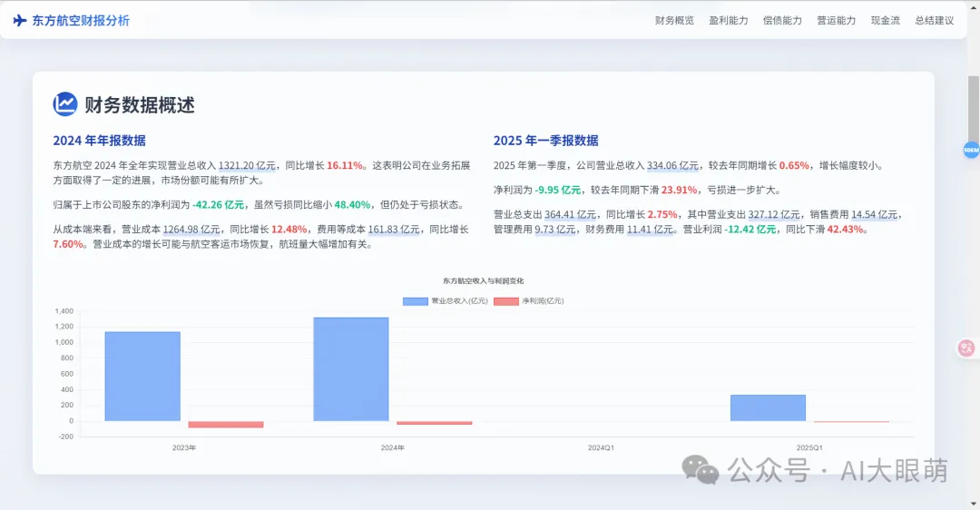This screenshot has width=980, height=510.
Task: Jump to the 现金流 section
Action: [885, 21]
